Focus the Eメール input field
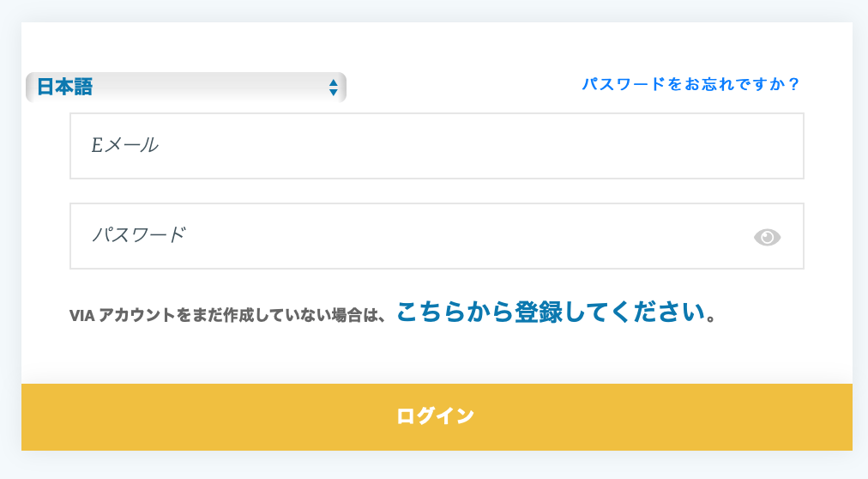868x479 pixels. (x=436, y=146)
